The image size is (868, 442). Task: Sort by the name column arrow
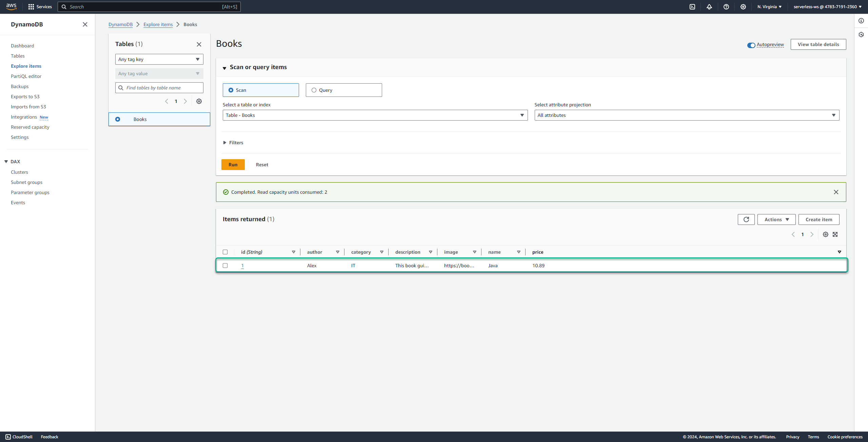[519, 252]
